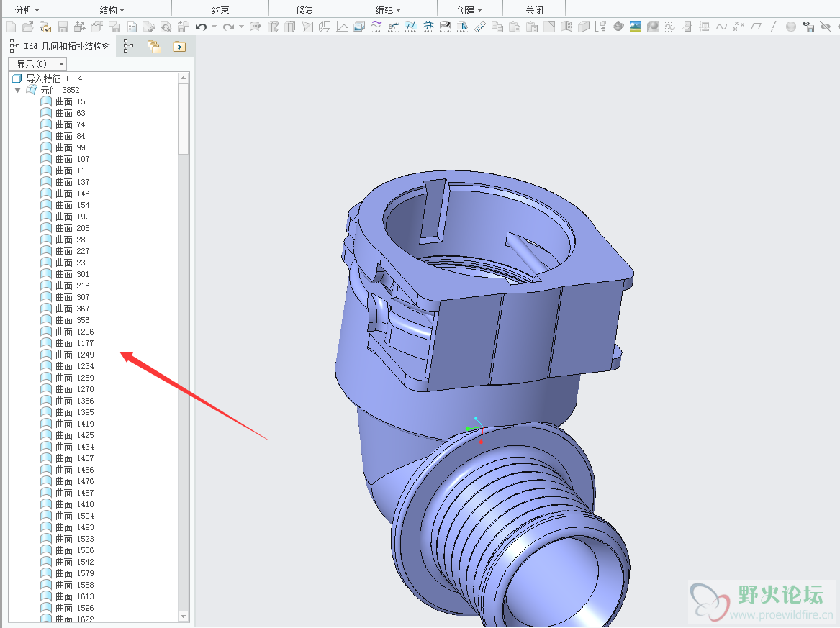Toggle dotted curve display icon

[669, 26]
